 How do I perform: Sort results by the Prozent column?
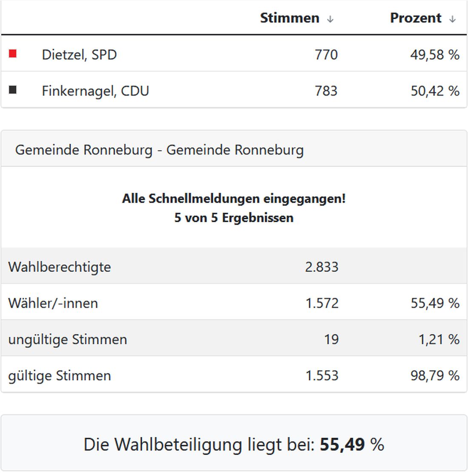tap(416, 18)
